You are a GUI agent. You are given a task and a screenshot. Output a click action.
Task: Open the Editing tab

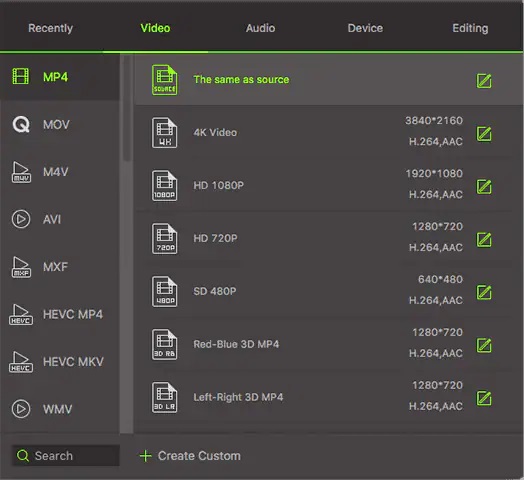point(470,28)
